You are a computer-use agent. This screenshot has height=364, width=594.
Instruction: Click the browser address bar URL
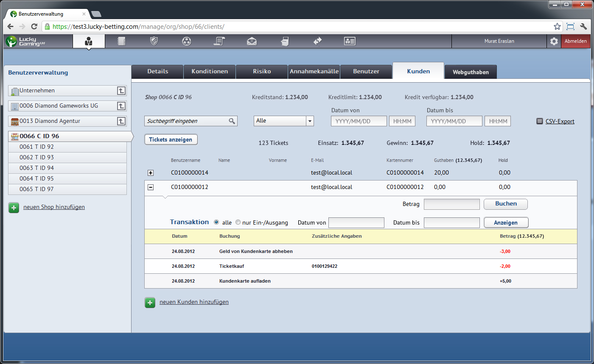[x=138, y=27]
